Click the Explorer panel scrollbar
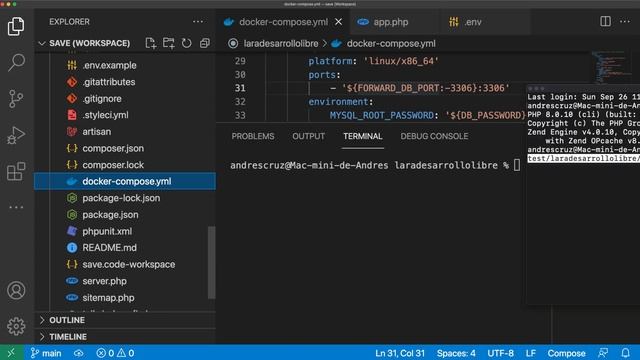The height and width of the screenshot is (360, 640). tap(211, 262)
